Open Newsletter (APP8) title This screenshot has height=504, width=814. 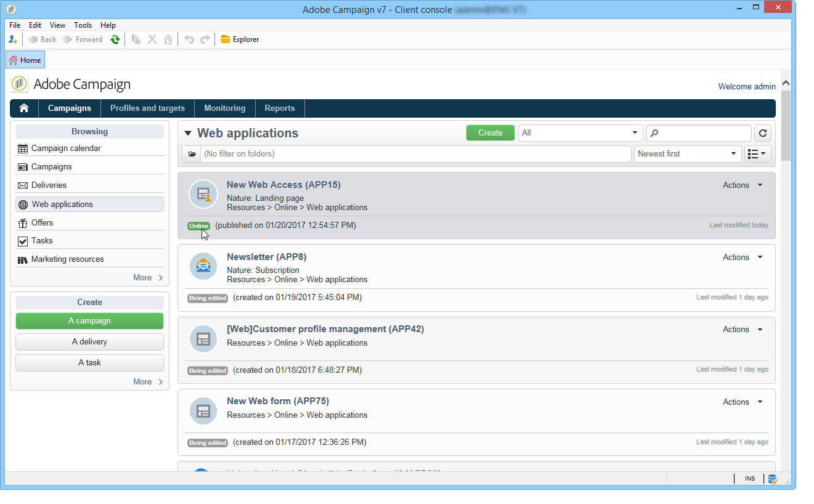coord(267,257)
